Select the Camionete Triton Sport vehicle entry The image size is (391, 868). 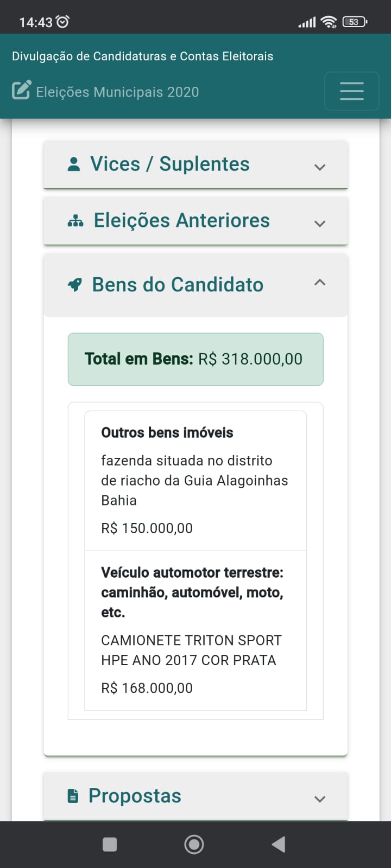(195, 630)
